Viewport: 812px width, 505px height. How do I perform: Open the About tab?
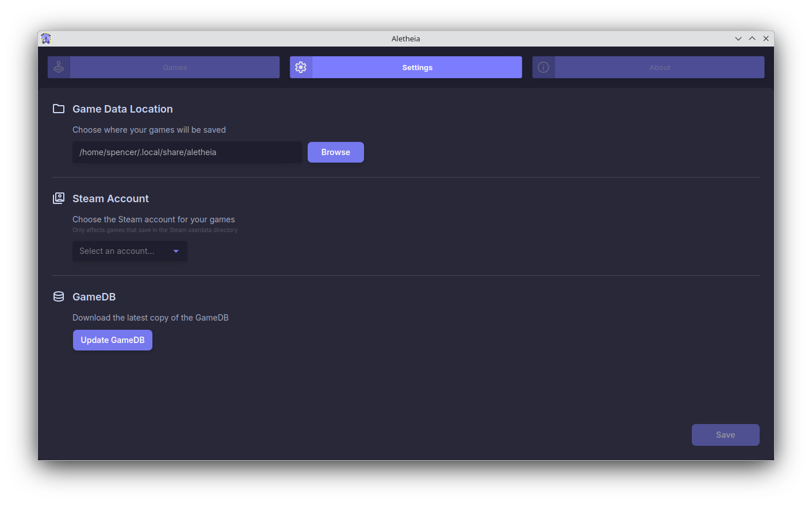coord(648,67)
